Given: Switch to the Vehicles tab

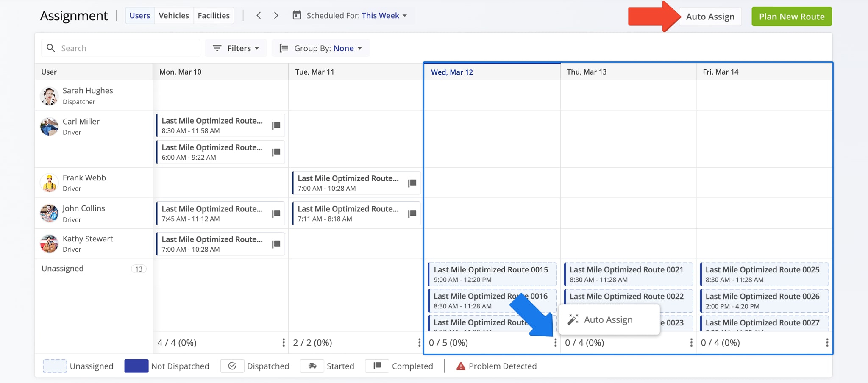Looking at the screenshot, I should tap(174, 15).
